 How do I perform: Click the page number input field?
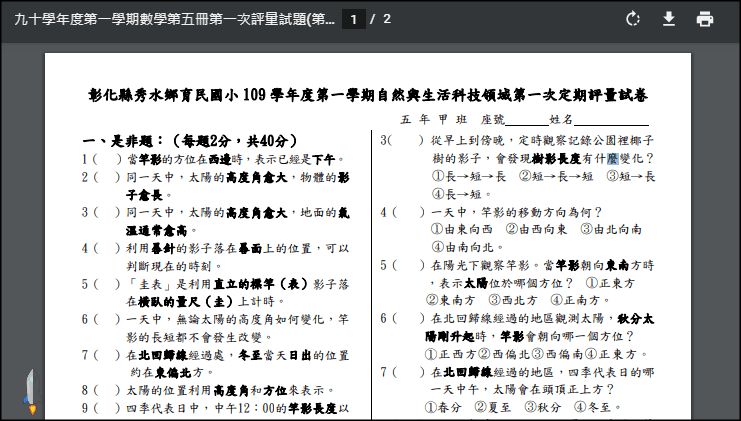point(353,19)
